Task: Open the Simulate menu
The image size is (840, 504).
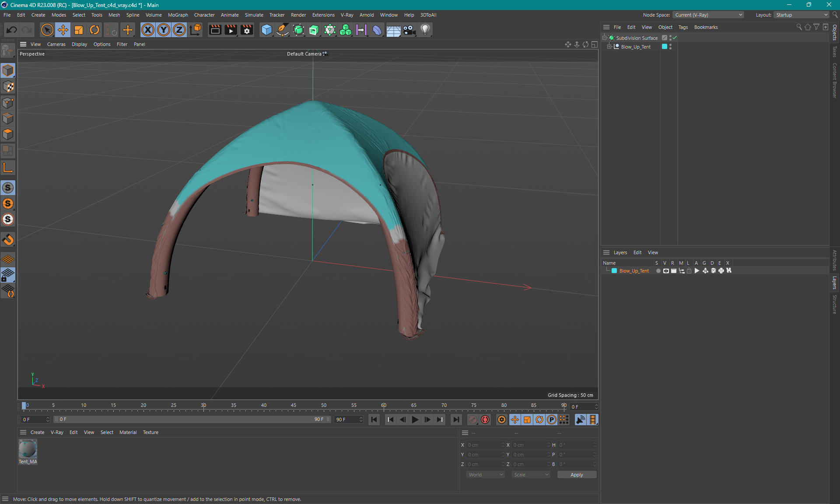Action: tap(254, 15)
